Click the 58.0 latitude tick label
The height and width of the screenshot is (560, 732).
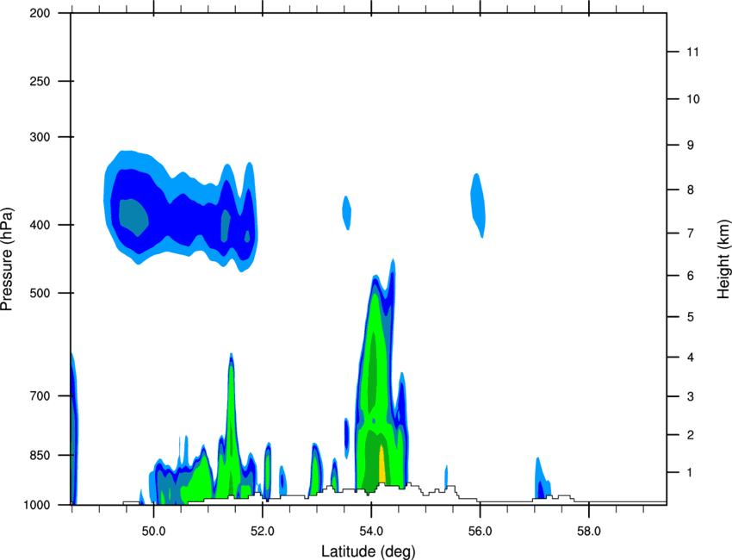point(589,531)
